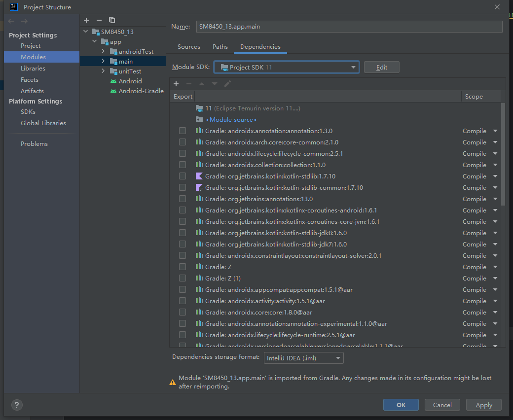Open Dependencies storage format dropdown
Viewport: 513px width, 420px height.
click(304, 358)
